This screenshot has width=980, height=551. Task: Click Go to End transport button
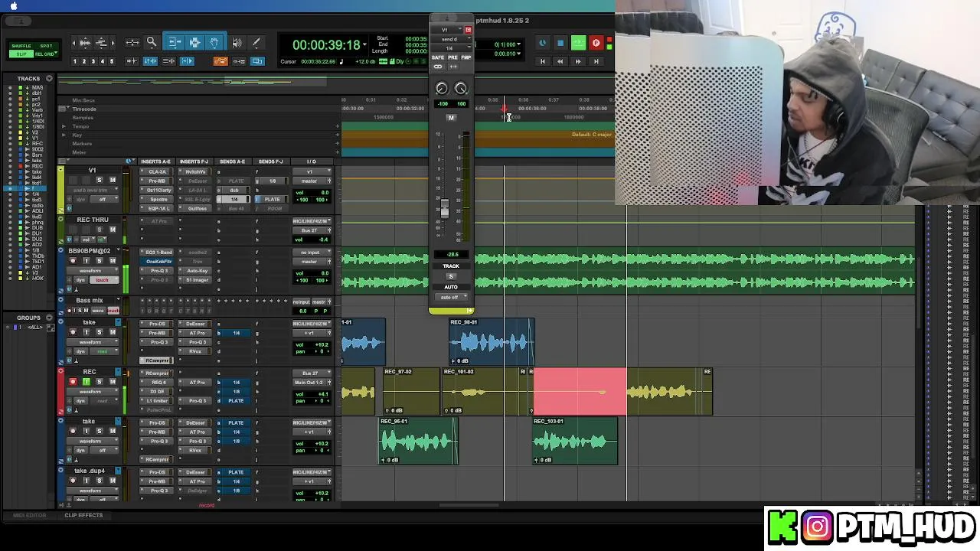[x=596, y=61]
